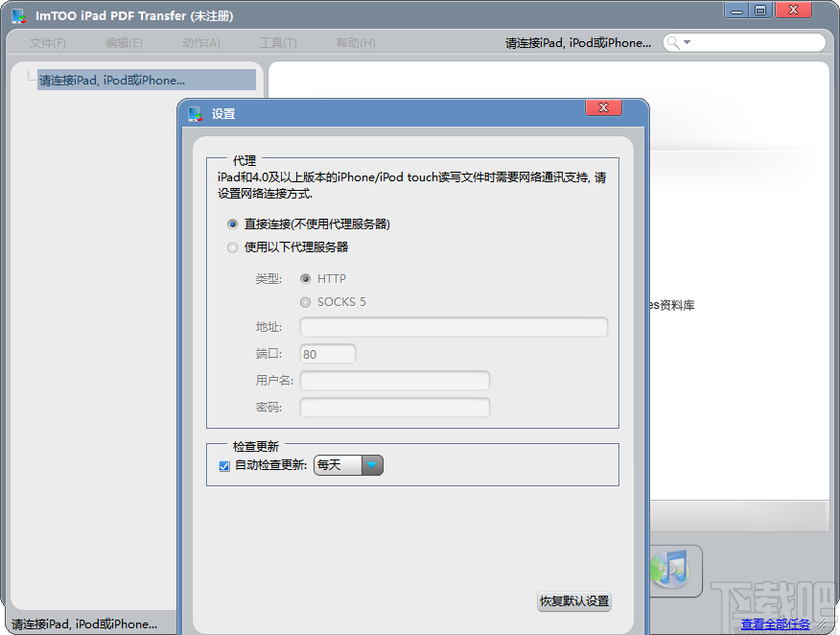Choose the HTTP proxy type
Screen dimensions: 840x635
click(x=305, y=278)
